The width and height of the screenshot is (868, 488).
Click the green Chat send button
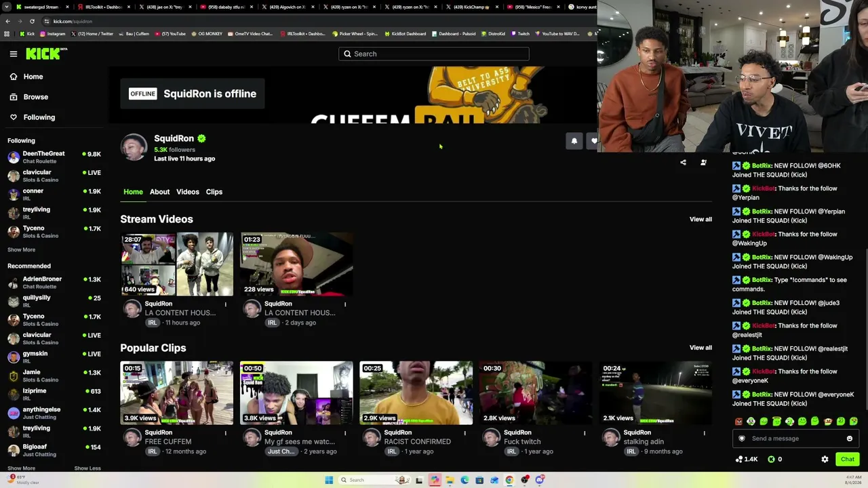(848, 460)
